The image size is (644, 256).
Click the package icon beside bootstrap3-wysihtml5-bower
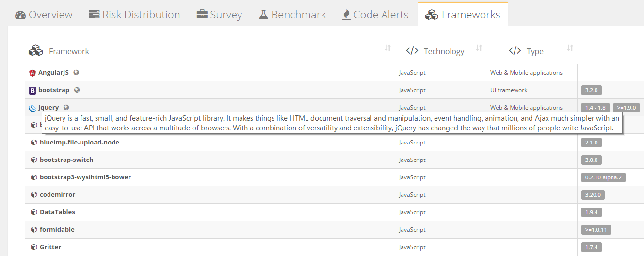(x=34, y=177)
